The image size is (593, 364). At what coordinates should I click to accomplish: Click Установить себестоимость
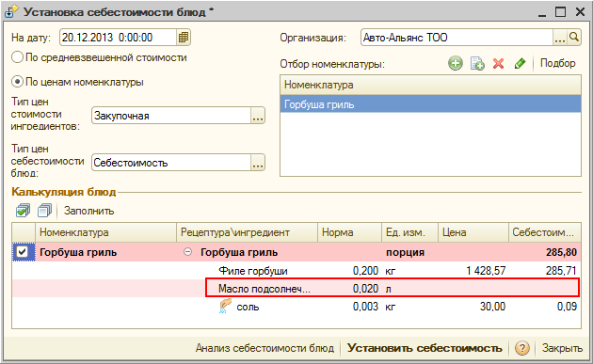coord(425,348)
